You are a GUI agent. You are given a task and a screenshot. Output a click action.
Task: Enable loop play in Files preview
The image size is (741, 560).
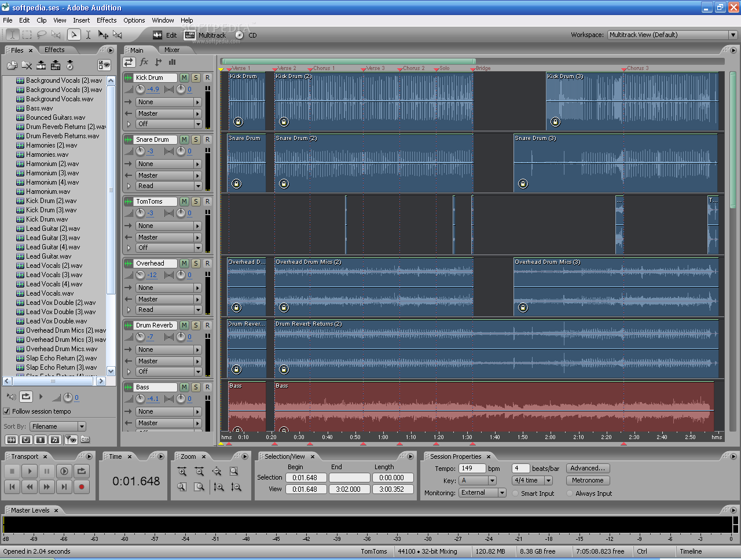26,397
